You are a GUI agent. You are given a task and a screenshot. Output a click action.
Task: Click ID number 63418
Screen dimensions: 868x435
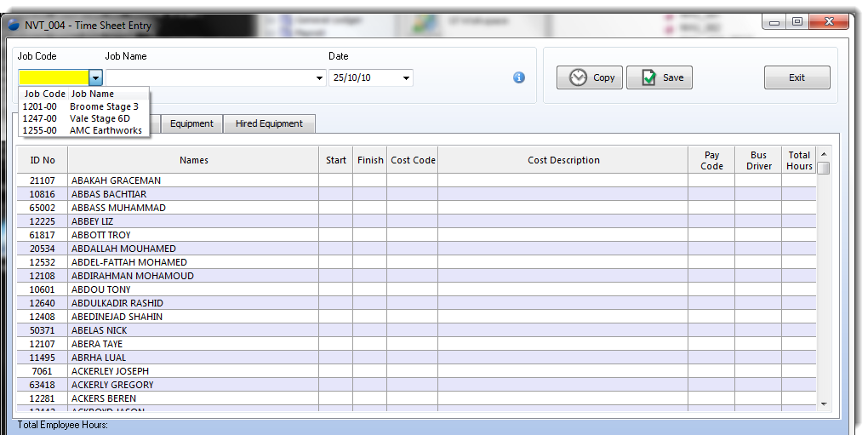tap(42, 385)
